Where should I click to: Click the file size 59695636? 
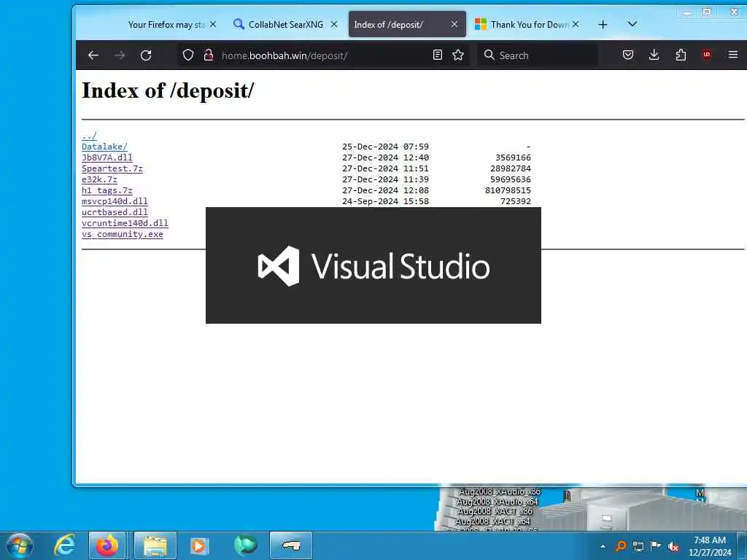[510, 179]
